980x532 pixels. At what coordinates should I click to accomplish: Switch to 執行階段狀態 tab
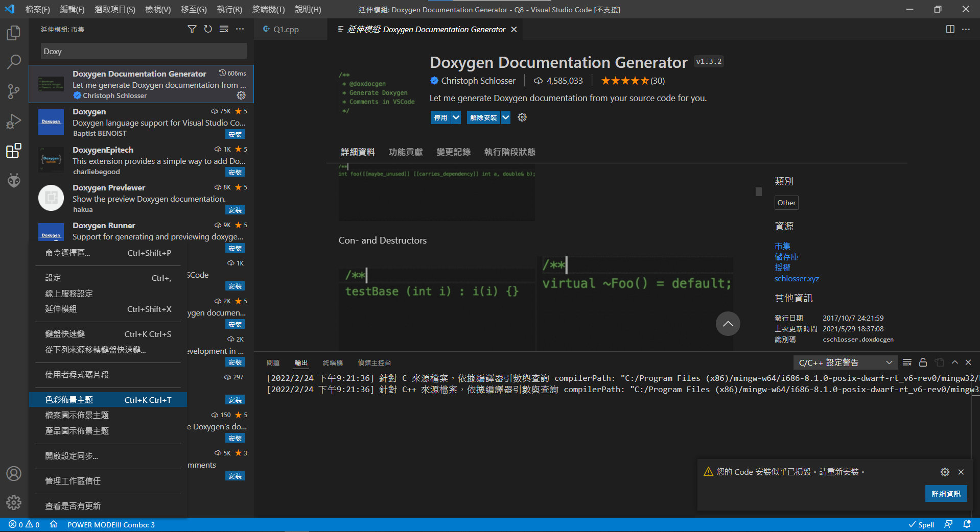[509, 152]
